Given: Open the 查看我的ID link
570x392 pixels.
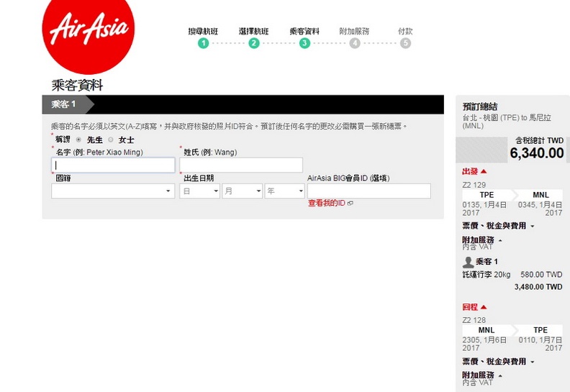Looking at the screenshot, I should 327,203.
